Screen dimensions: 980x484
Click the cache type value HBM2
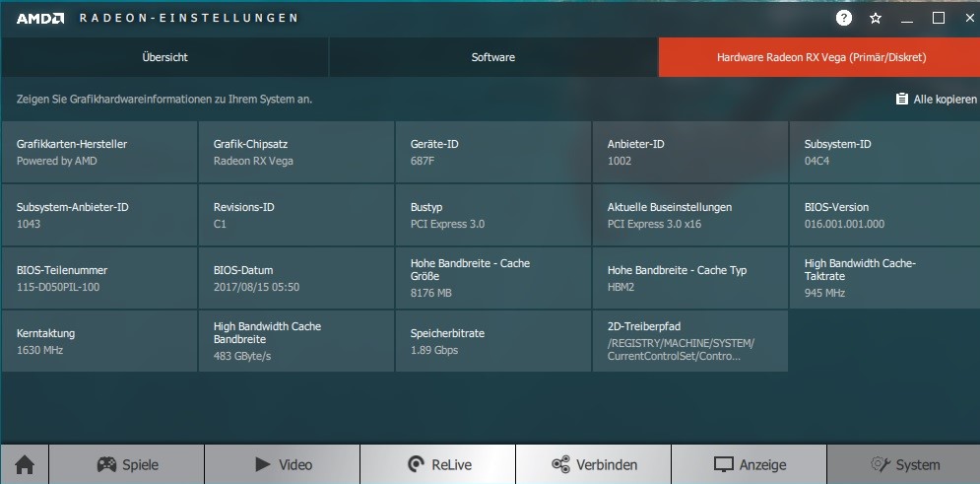(x=621, y=287)
